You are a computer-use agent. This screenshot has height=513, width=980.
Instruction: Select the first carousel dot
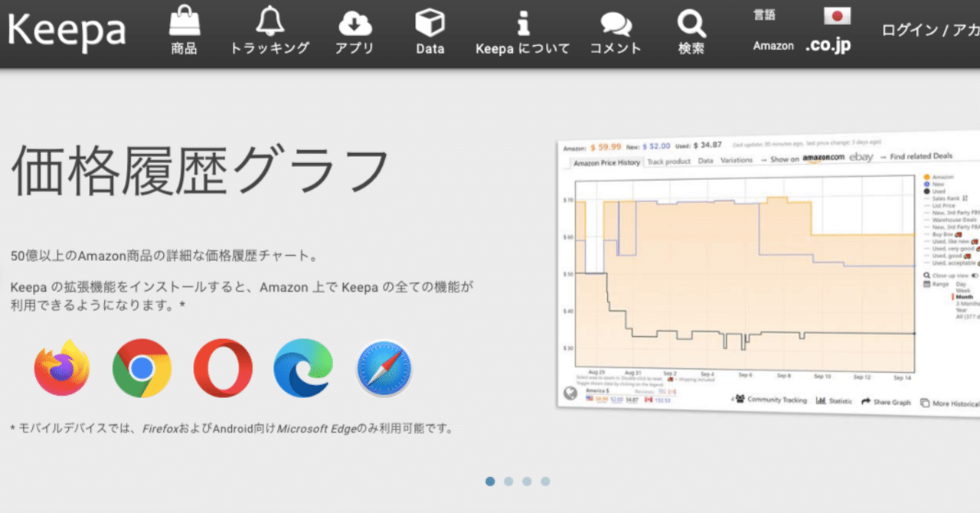point(490,482)
